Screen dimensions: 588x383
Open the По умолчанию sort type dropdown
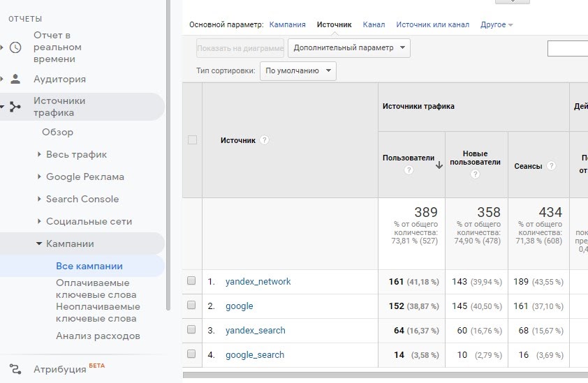297,70
